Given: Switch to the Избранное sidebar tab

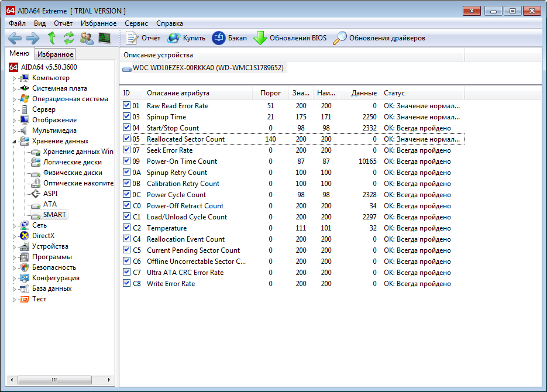Looking at the screenshot, I should coord(55,54).
